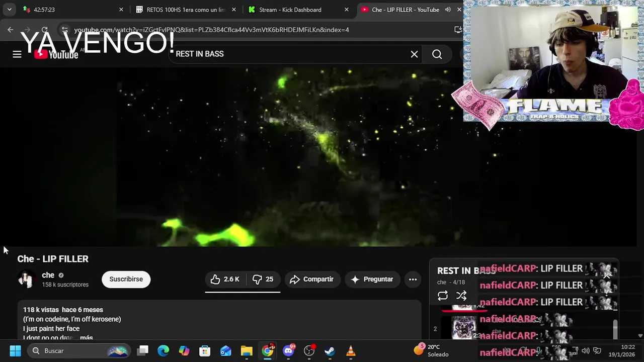Select playlist video number 2 thumbnail
The image size is (644, 362).
click(463, 328)
